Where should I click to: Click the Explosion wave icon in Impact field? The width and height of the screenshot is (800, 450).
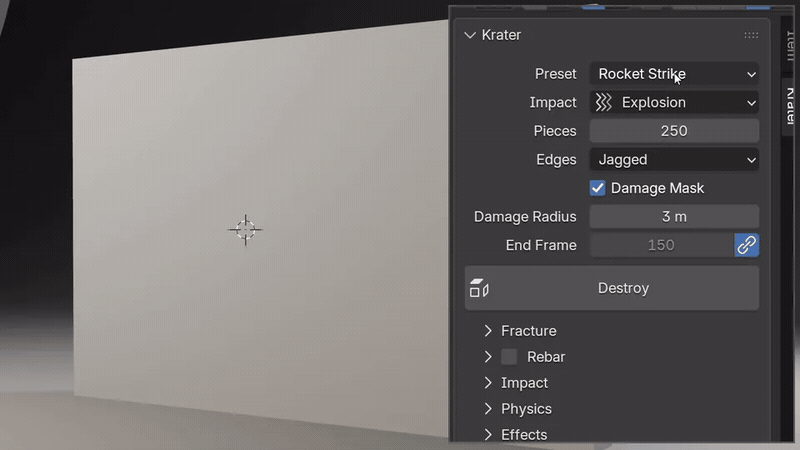tap(604, 103)
